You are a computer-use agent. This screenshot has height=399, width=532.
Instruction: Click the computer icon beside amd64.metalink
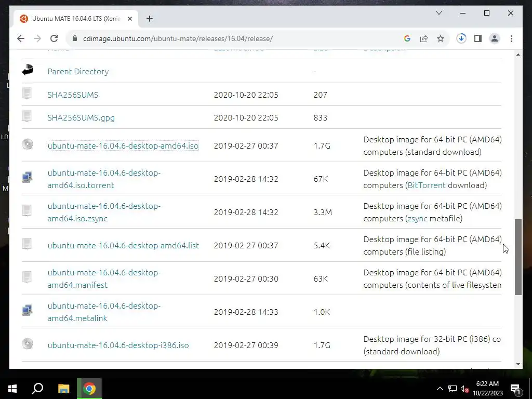point(28,310)
